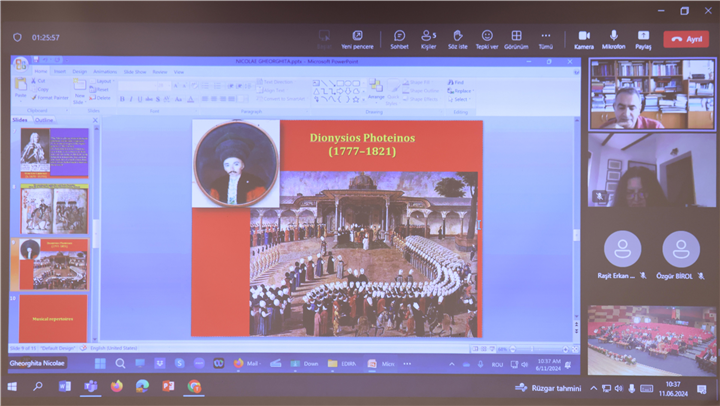
Task: Click the zoom in plus button
Action: pos(565,350)
